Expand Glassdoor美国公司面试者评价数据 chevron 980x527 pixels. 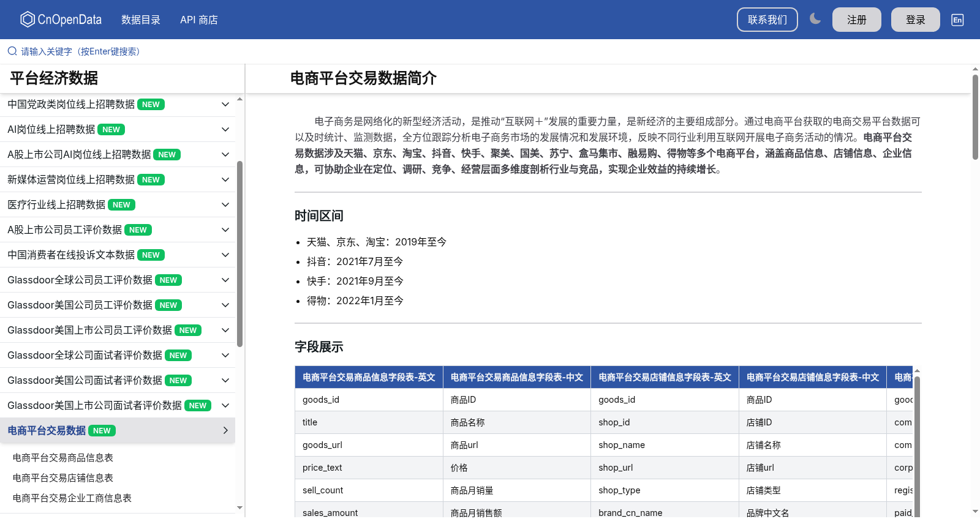(225, 381)
